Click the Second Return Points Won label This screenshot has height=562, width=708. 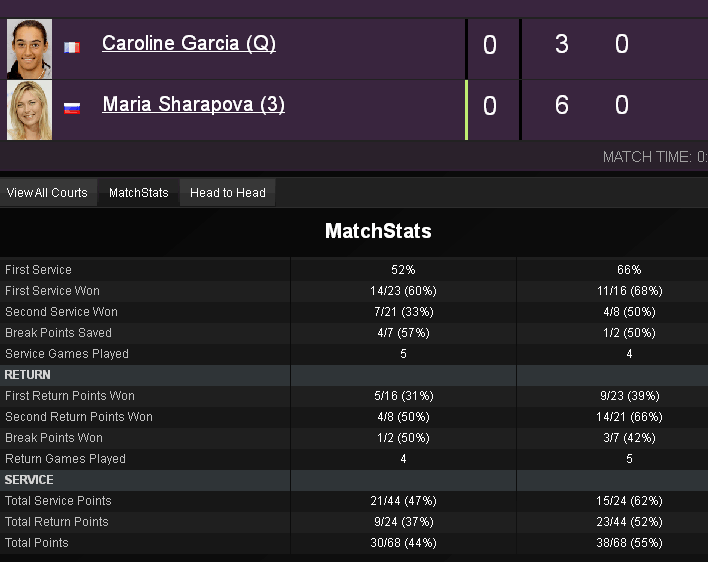click(x=79, y=417)
